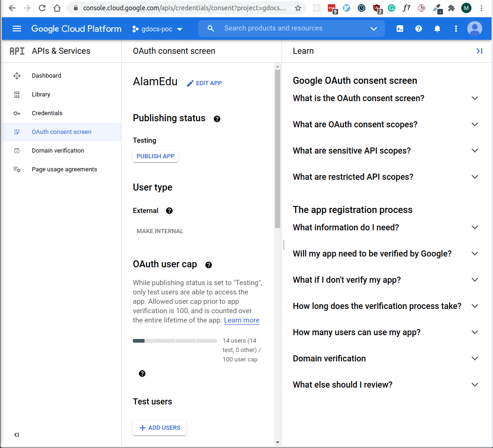493x448 pixels.
Task: Click the help icon beside External
Action: 169,211
